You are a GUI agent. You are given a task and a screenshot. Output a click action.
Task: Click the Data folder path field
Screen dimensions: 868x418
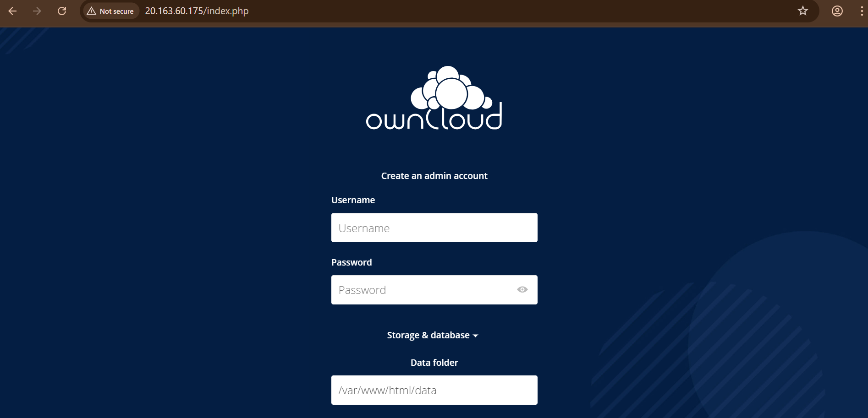pyautogui.click(x=434, y=390)
